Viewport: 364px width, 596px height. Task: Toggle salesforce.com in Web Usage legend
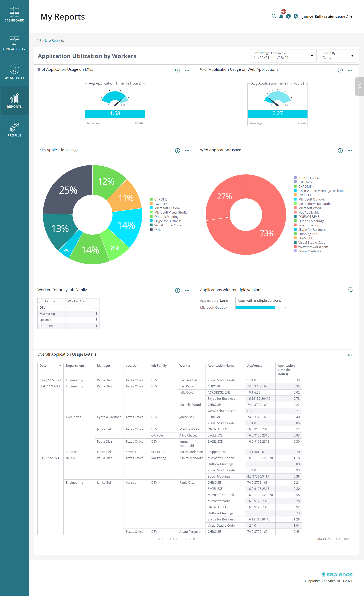click(x=307, y=225)
